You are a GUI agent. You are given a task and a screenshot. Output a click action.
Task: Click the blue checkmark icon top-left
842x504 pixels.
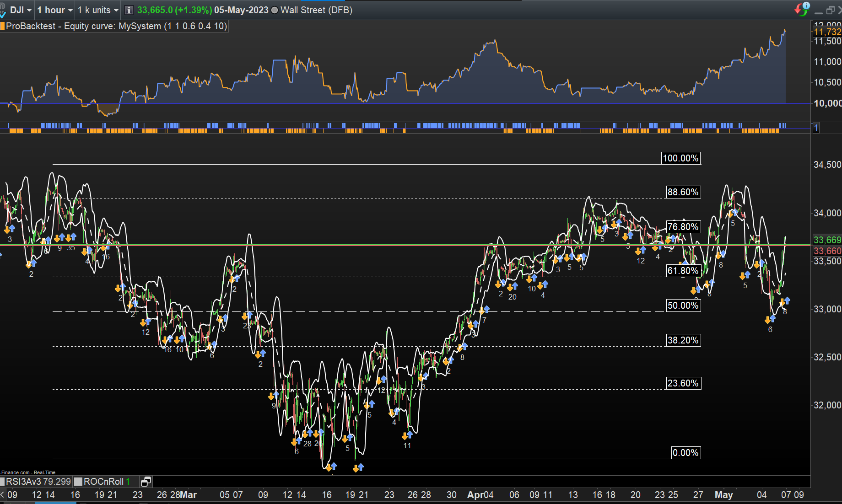coord(2,14)
